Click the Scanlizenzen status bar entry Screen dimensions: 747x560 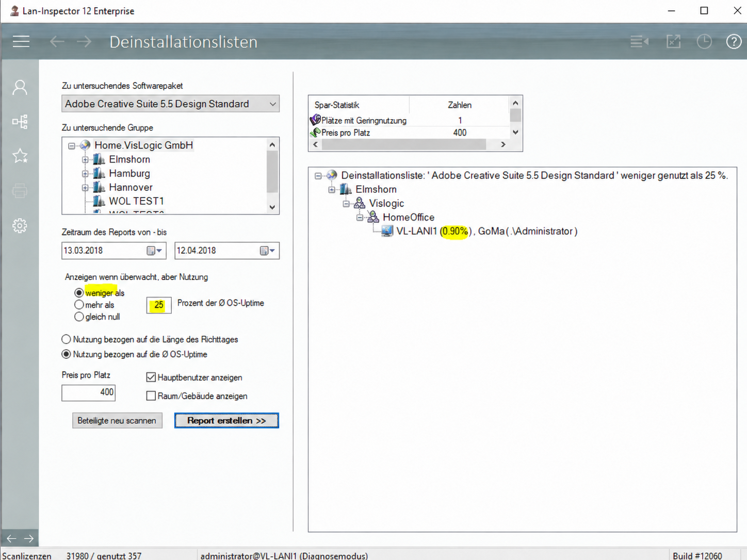72,556
